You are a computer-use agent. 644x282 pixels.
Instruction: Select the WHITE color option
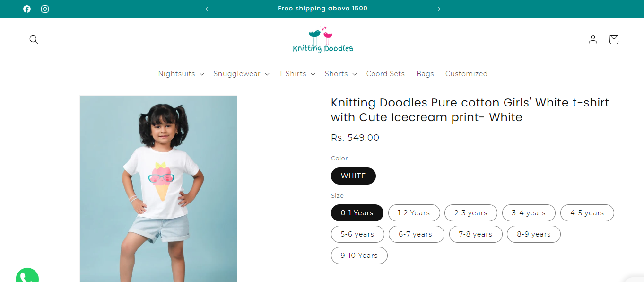tap(353, 176)
